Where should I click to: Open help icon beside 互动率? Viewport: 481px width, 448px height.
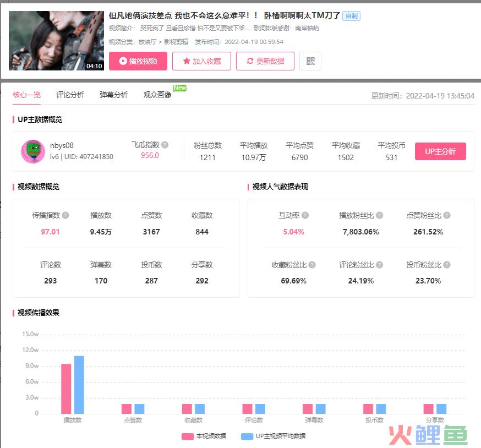(305, 215)
